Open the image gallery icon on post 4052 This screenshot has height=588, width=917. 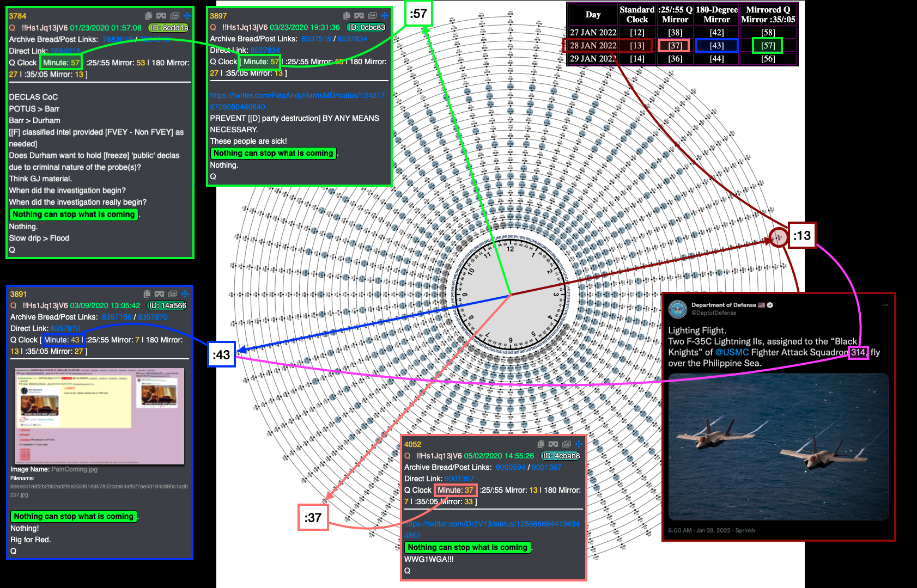(566, 444)
